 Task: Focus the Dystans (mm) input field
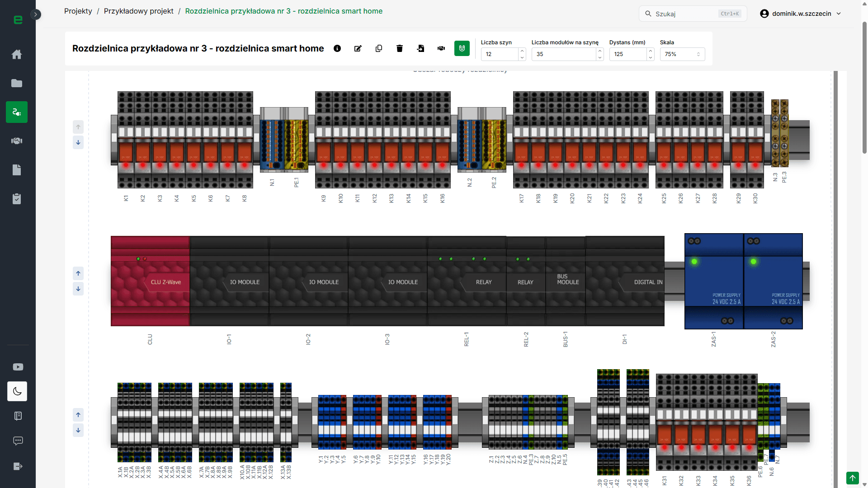click(x=628, y=54)
